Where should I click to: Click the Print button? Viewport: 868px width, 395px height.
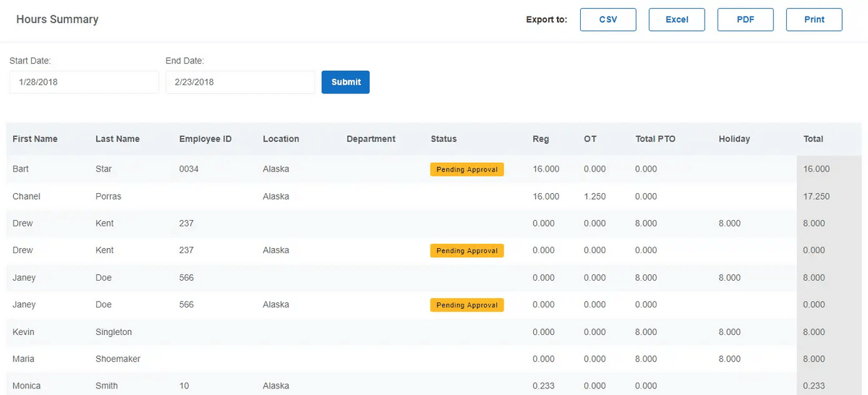(x=814, y=20)
